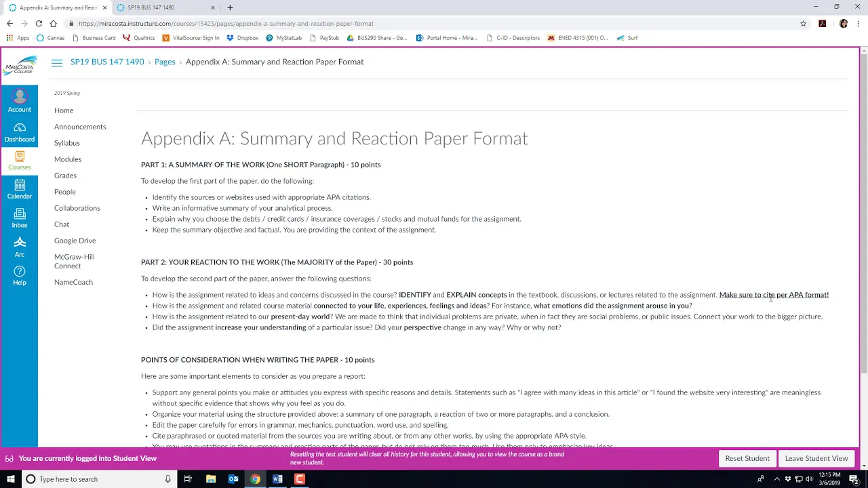868x488 pixels.
Task: Open the Help icon
Action: 19,276
